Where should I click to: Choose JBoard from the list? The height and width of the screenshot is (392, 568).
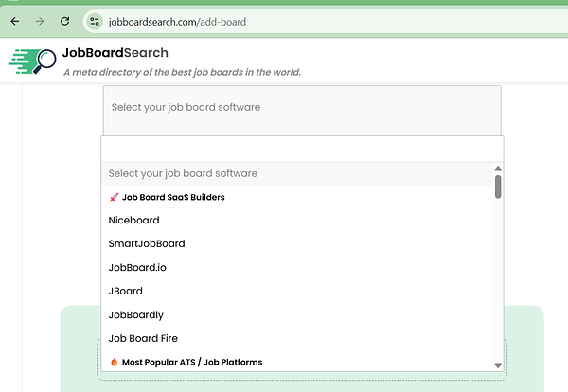pos(297,291)
